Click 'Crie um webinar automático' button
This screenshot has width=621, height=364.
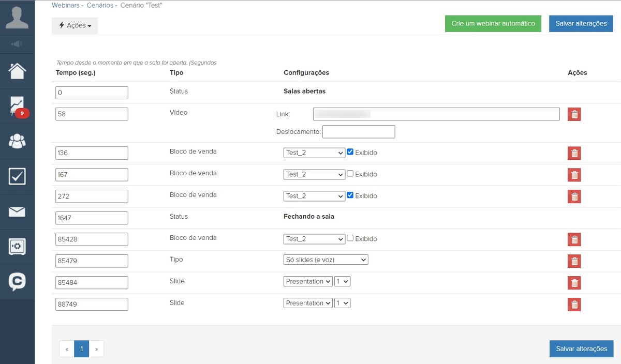(x=493, y=24)
